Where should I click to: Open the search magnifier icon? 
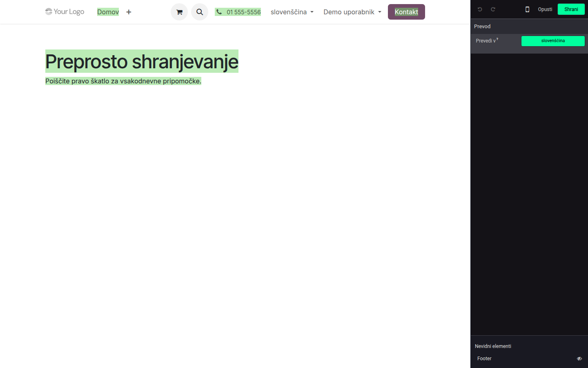point(200,12)
